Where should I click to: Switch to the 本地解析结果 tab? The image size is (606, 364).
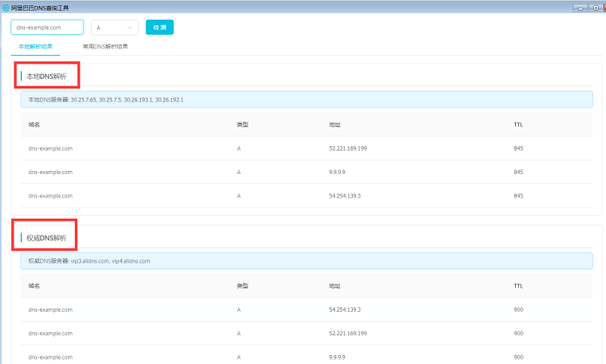pos(35,46)
